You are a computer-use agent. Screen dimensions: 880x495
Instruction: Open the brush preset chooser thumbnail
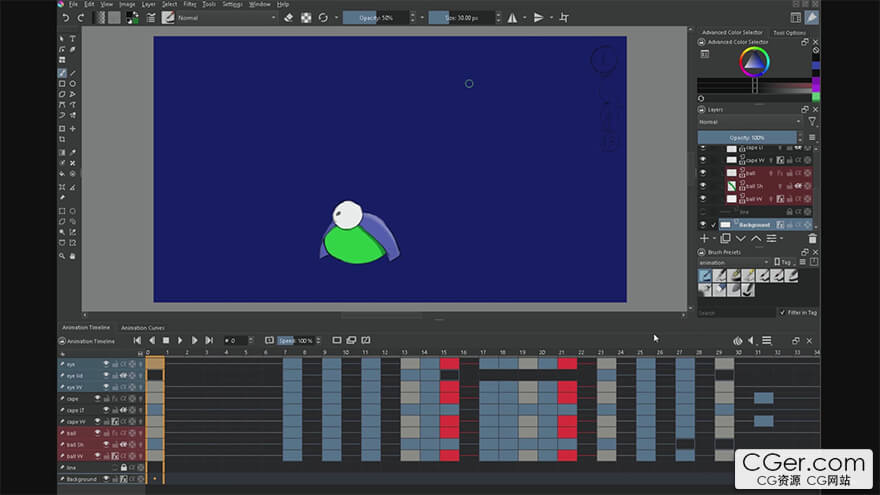pos(168,18)
